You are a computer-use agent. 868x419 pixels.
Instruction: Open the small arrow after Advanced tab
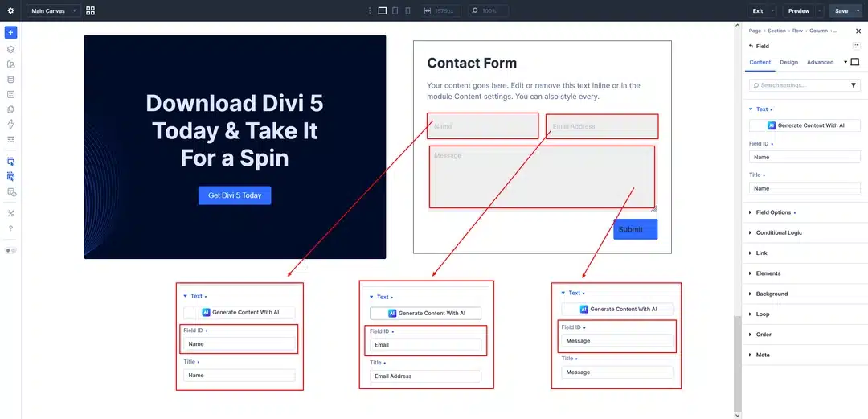point(845,62)
